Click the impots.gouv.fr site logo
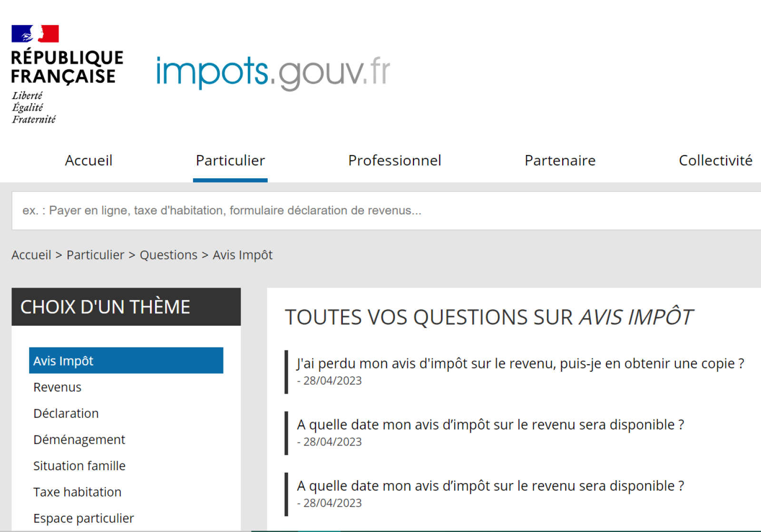761x532 pixels. tap(271, 71)
